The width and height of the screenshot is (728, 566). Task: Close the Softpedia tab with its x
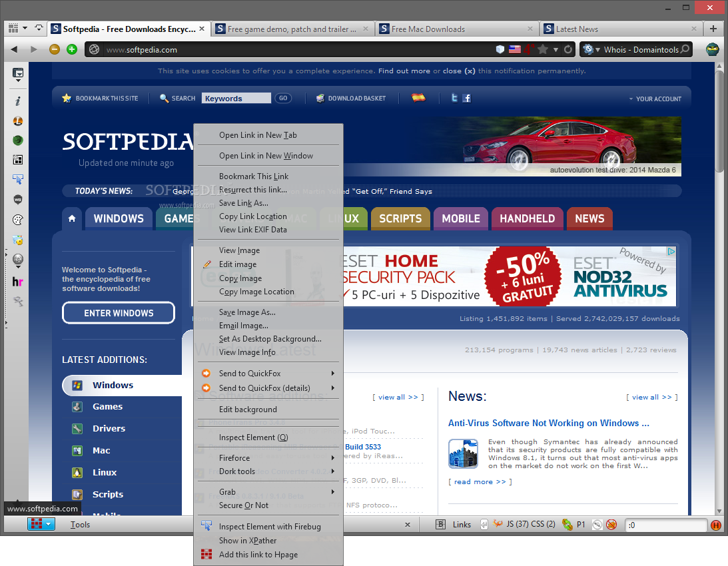pyautogui.click(x=202, y=29)
